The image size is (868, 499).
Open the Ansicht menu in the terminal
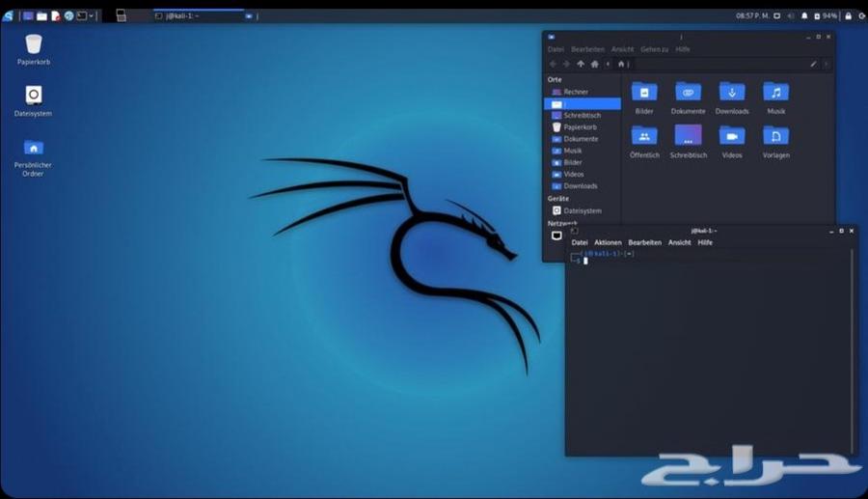click(x=679, y=242)
